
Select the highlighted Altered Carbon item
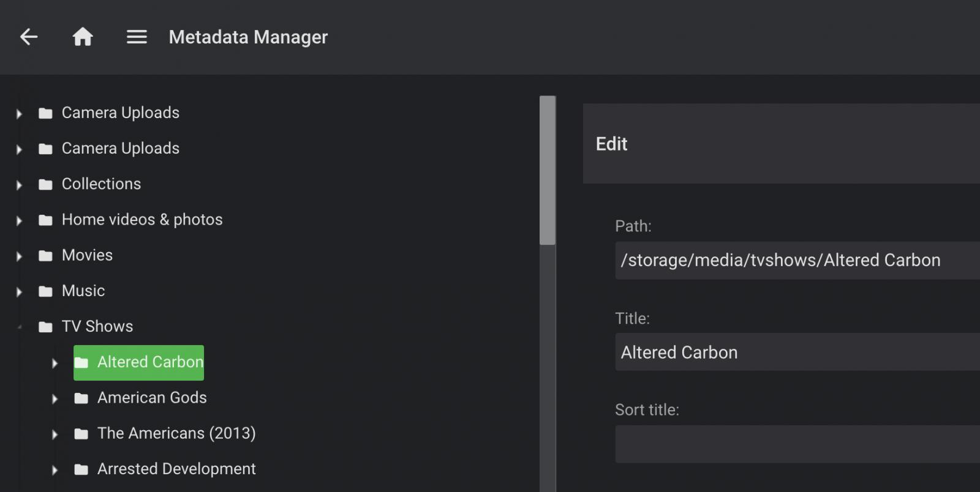[x=150, y=362]
